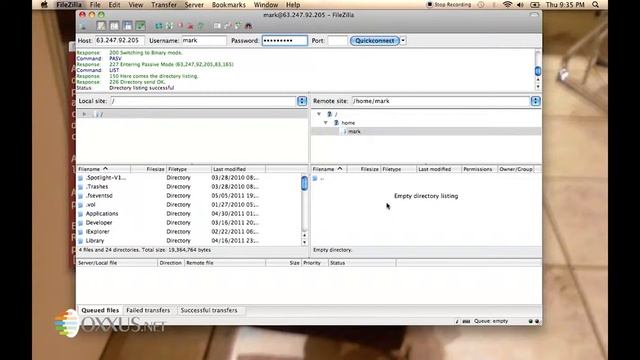This screenshot has height=360, width=640.
Task: Switch to Failed transfers tab
Action: [x=148, y=310]
